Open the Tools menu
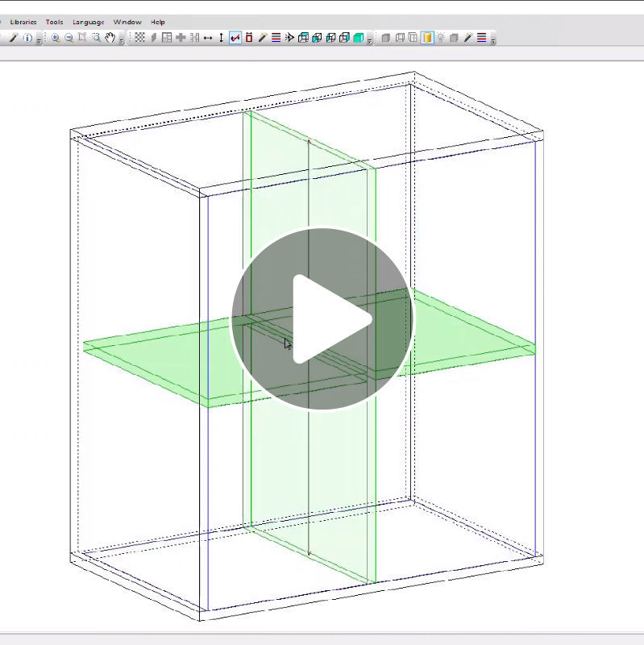 (54, 22)
